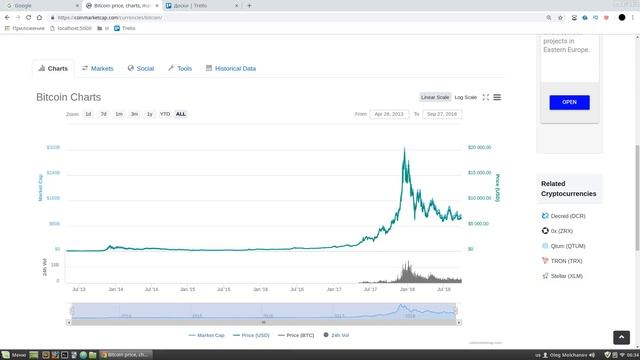Set chart zoom to 3m
Screen dimensions: 640x360
point(134,114)
